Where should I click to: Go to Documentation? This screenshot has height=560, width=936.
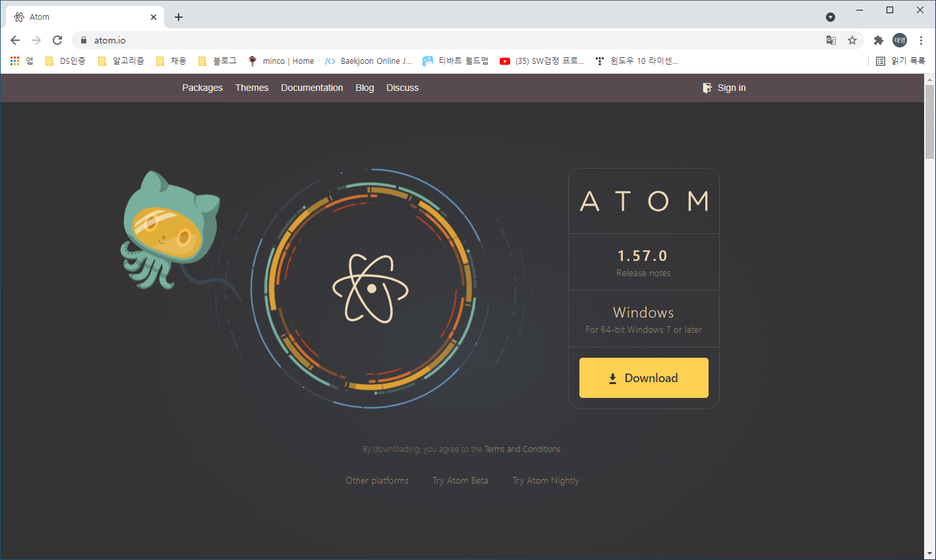(x=312, y=88)
